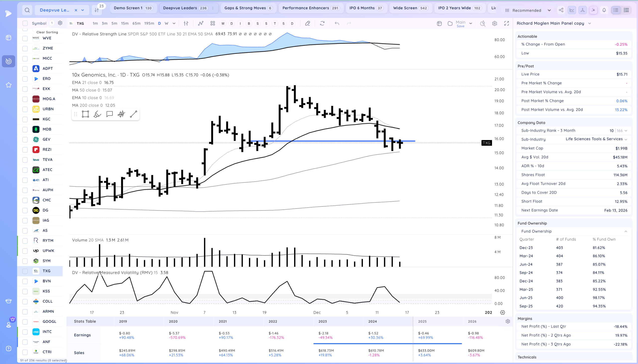Screen dimensions: 638x364
Task: Click the undo arrow icon
Action: pyautogui.click(x=337, y=23)
